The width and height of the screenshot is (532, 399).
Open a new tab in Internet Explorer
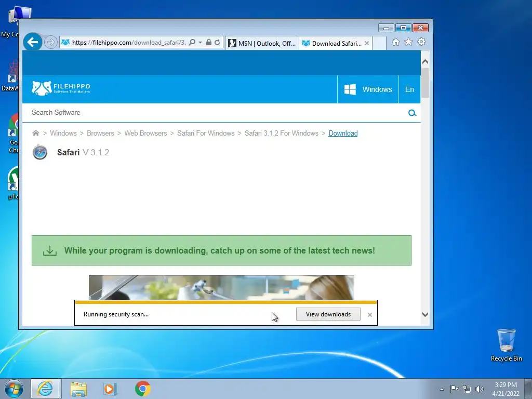379,44
